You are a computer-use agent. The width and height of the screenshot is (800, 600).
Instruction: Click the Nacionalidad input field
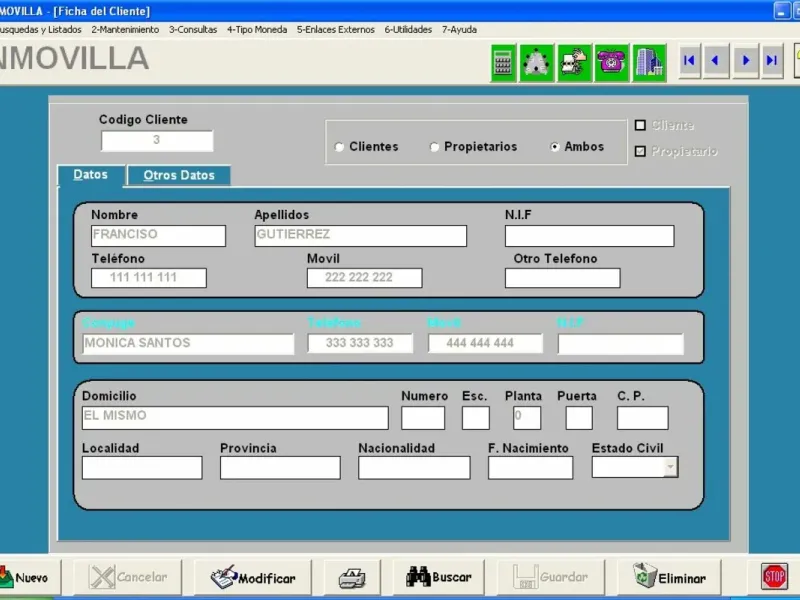point(414,467)
